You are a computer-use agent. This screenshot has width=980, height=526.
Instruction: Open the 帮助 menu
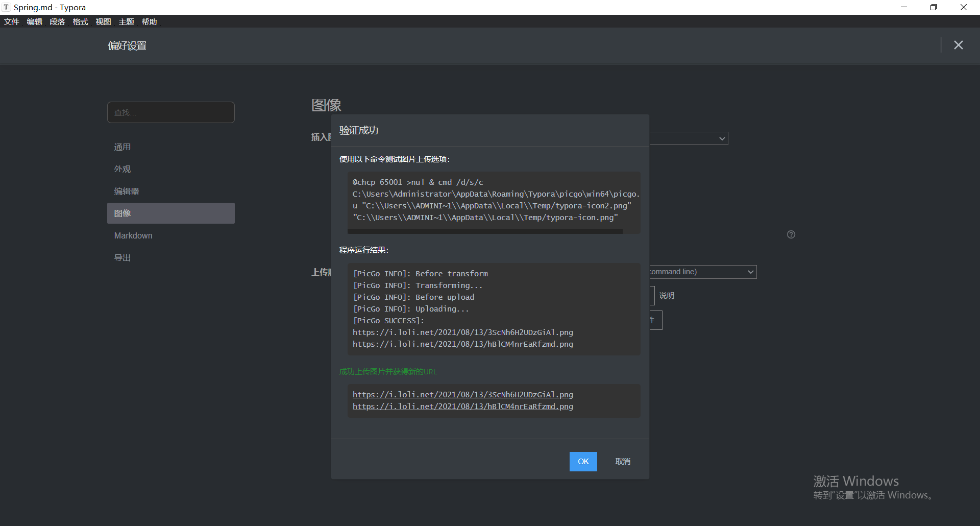[149, 21]
